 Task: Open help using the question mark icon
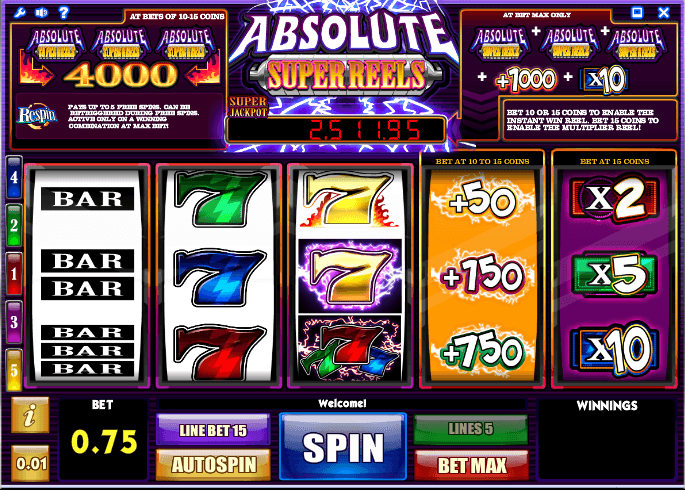coord(64,12)
